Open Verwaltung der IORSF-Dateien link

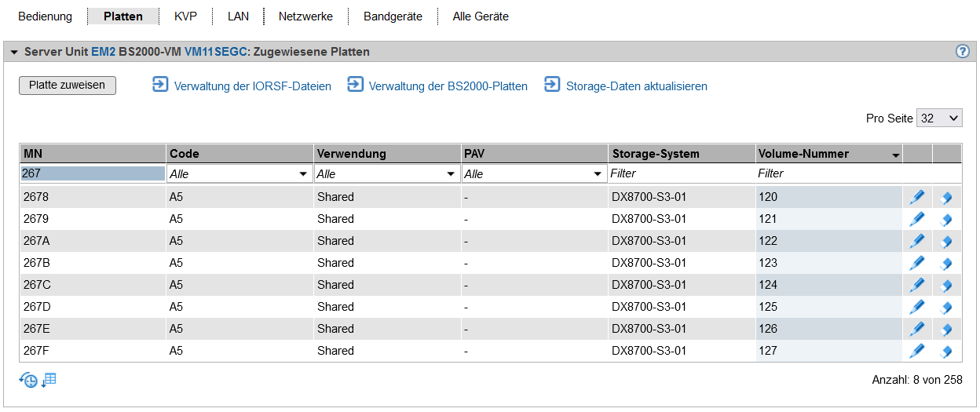pos(252,86)
